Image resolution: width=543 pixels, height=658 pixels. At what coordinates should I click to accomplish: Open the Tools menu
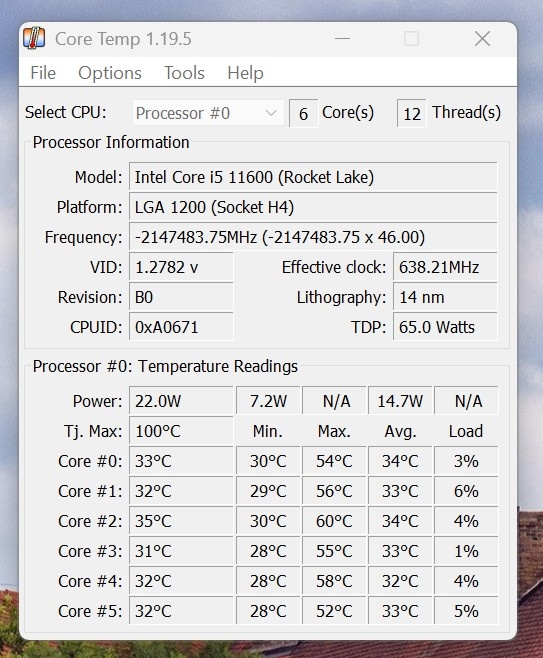[x=184, y=73]
